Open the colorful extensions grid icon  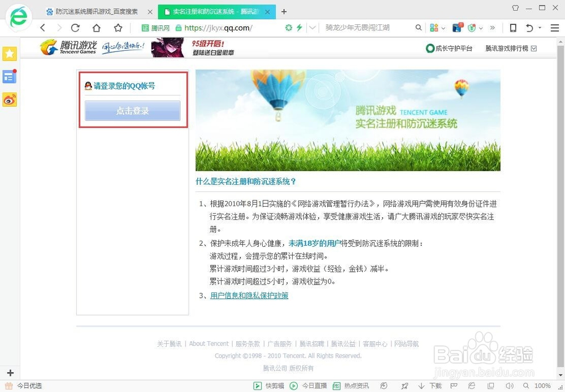tap(434, 27)
